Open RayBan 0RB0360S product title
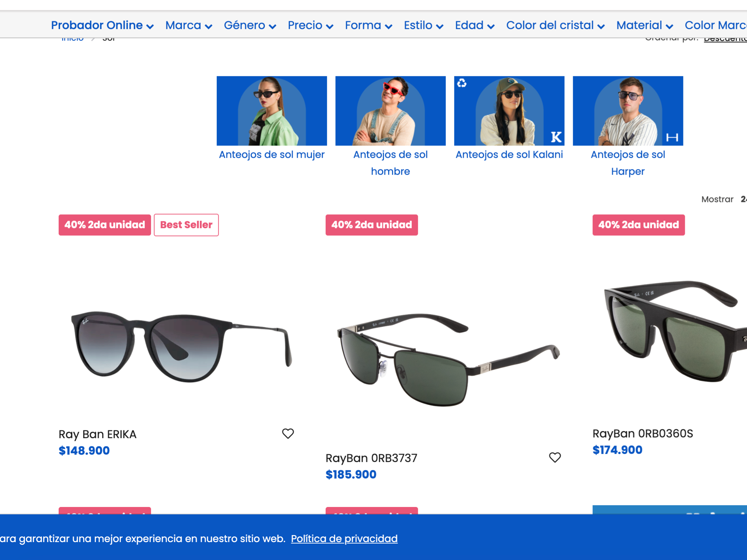747x560 pixels. pos(643,434)
